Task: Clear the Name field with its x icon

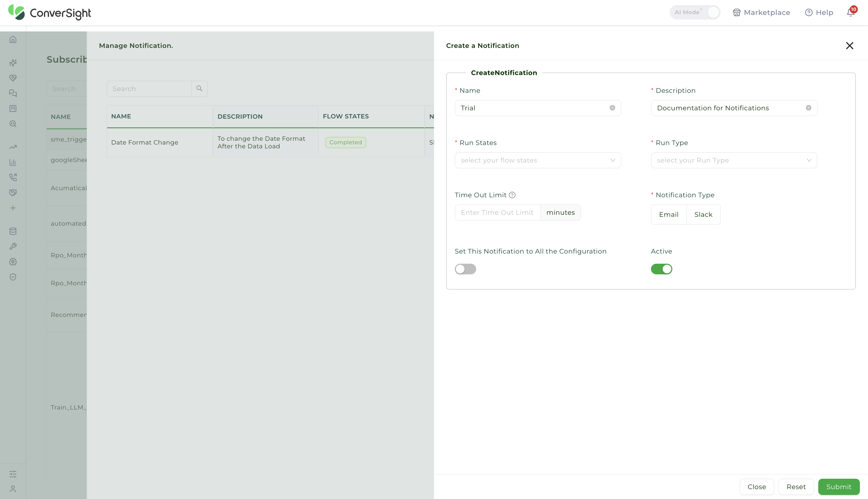Action: coord(612,108)
